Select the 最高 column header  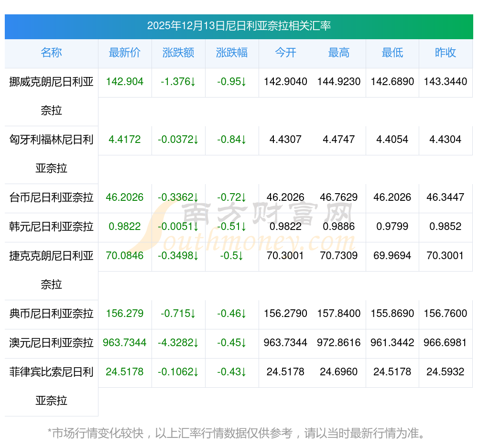point(339,53)
